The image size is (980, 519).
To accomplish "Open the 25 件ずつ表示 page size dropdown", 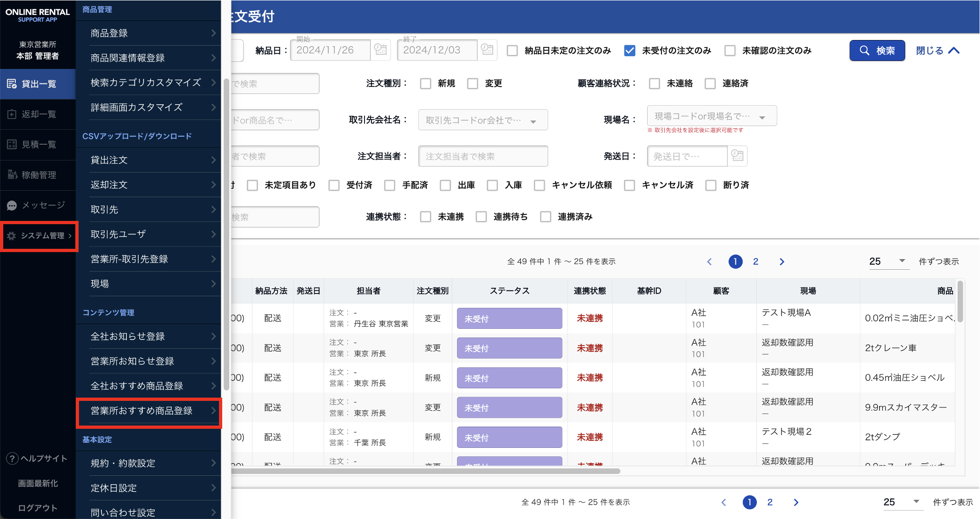I will [888, 261].
